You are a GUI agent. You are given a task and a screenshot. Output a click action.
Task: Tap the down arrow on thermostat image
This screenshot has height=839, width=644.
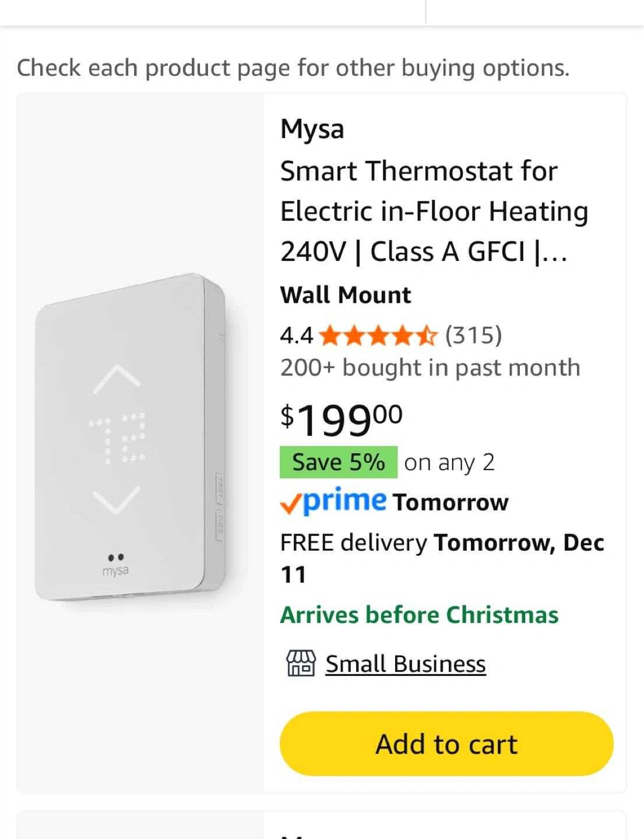pyautogui.click(x=117, y=500)
